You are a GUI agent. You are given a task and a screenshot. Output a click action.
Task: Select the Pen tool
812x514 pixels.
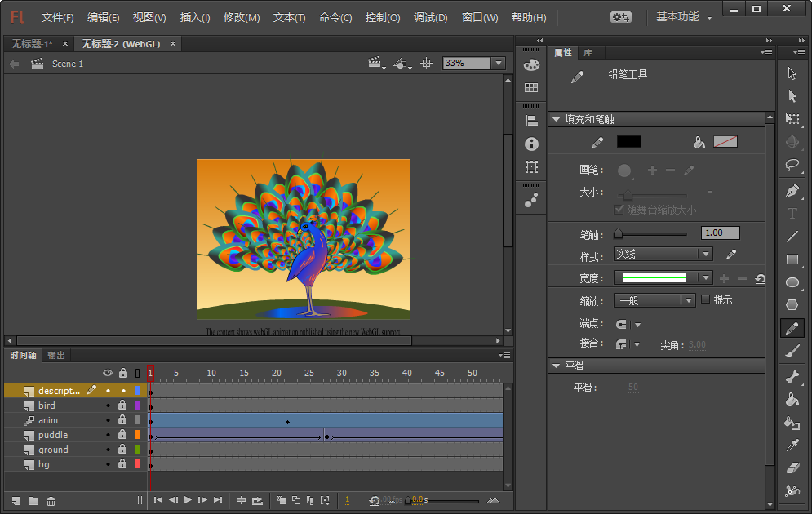coord(792,190)
